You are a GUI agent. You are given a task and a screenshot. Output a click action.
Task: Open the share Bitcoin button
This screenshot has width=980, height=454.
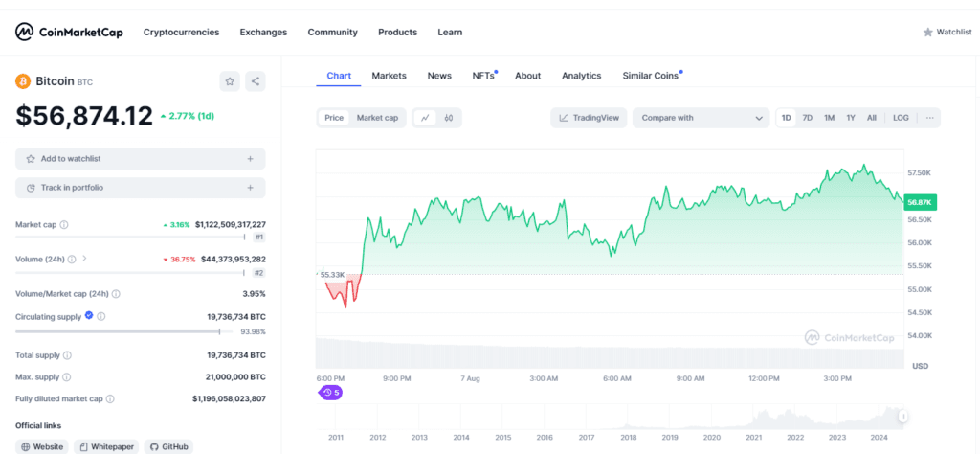[x=255, y=81]
